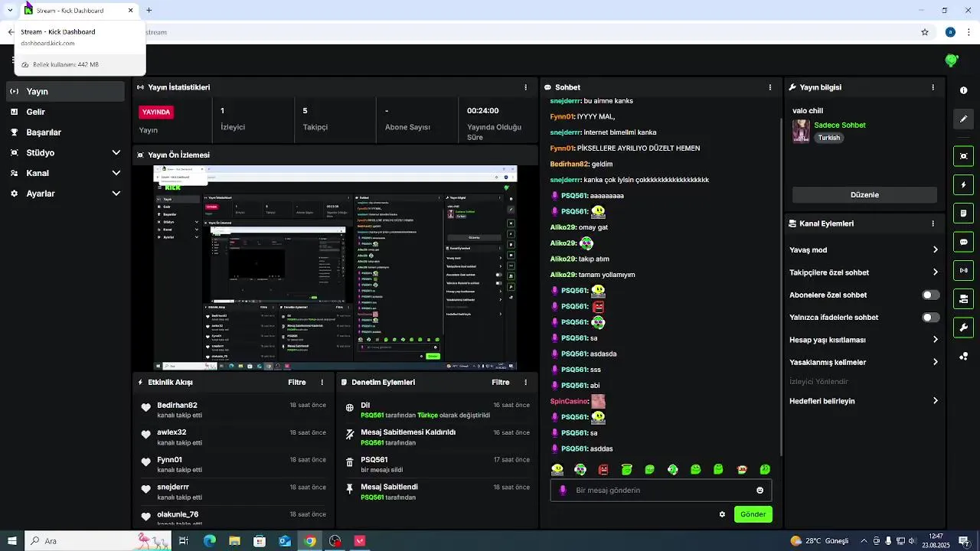Open Sohbet panel three-dot menu

[x=769, y=87]
